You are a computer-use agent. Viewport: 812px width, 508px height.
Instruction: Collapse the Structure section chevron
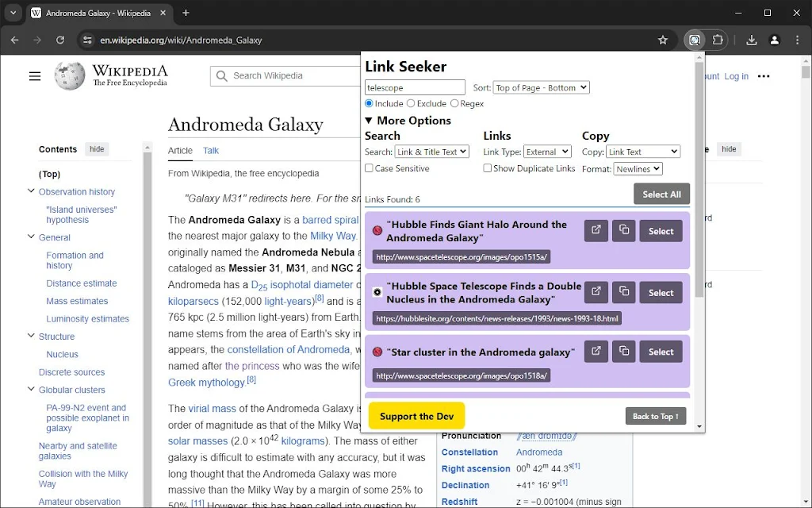tap(31, 336)
